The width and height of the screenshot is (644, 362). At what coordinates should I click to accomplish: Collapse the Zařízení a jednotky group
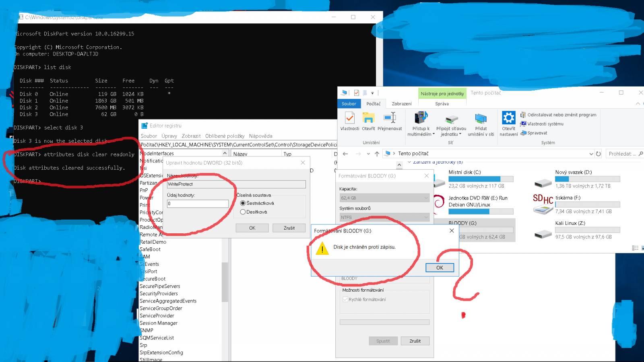(x=410, y=162)
